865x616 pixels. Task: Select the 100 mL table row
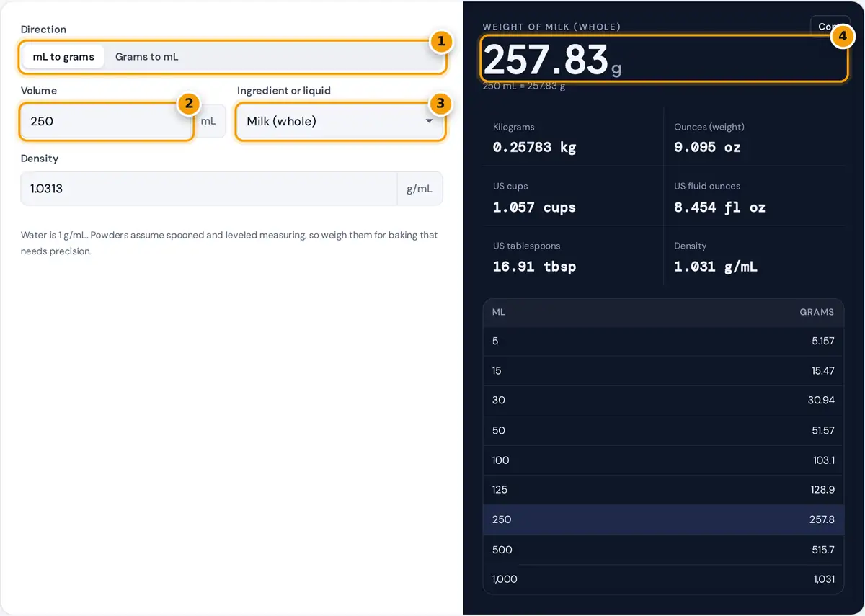click(663, 460)
